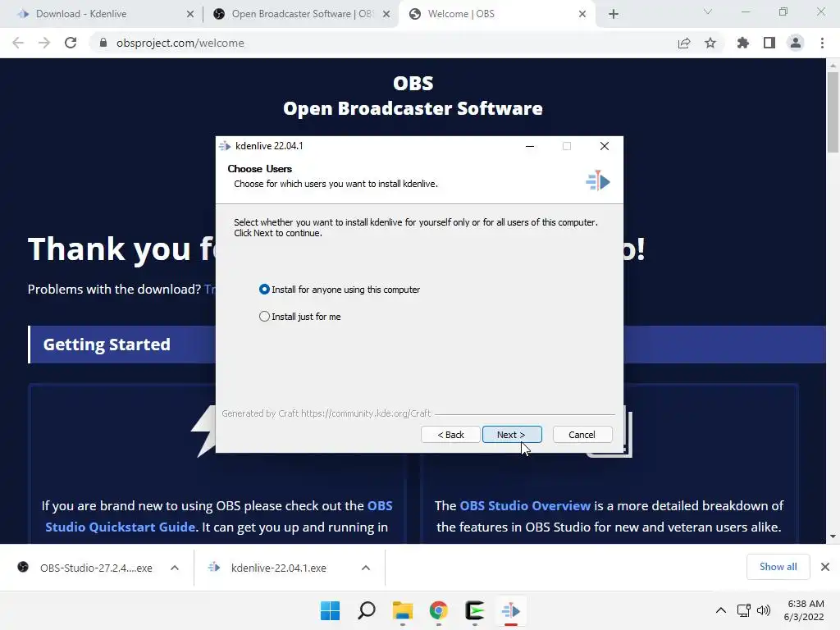Close the downloads bar
Viewport: 840px width, 630px height.
[x=825, y=567]
